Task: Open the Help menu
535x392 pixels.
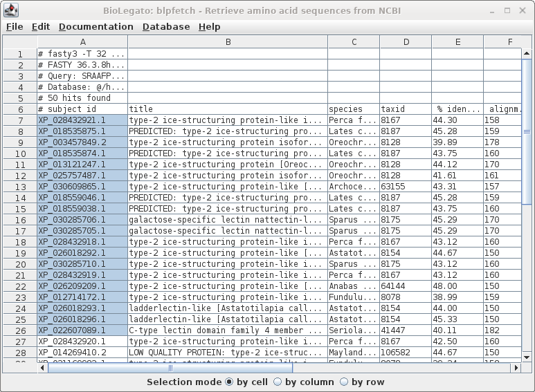Action: tap(209, 26)
